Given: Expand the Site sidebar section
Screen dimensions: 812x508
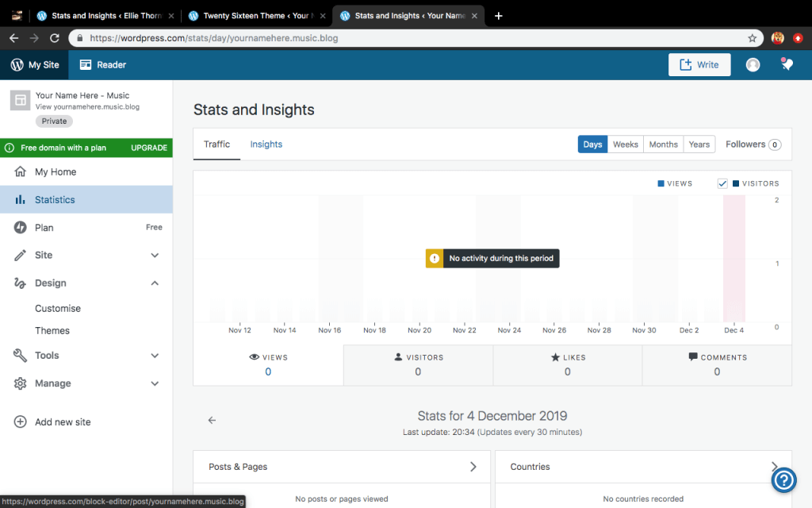Looking at the screenshot, I should 155,256.
